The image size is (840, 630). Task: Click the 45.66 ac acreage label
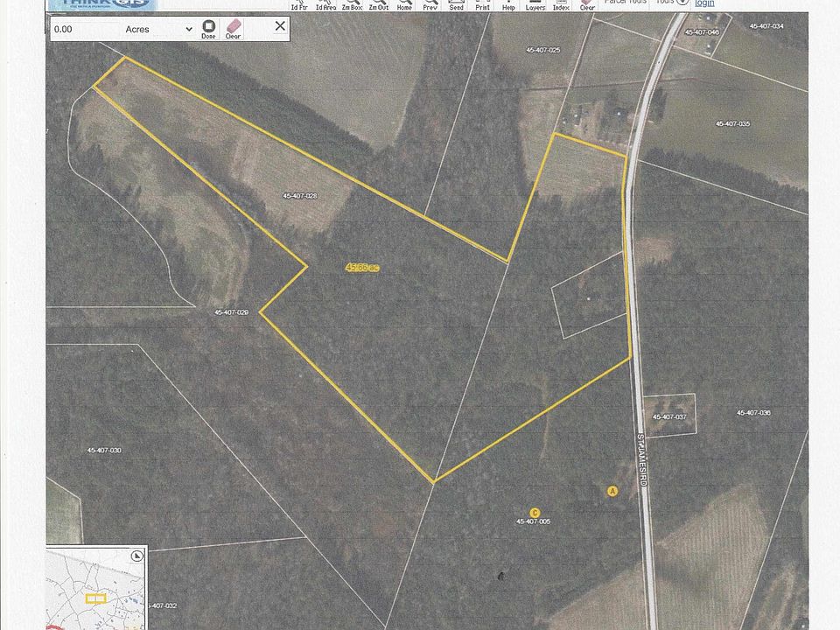(x=362, y=268)
